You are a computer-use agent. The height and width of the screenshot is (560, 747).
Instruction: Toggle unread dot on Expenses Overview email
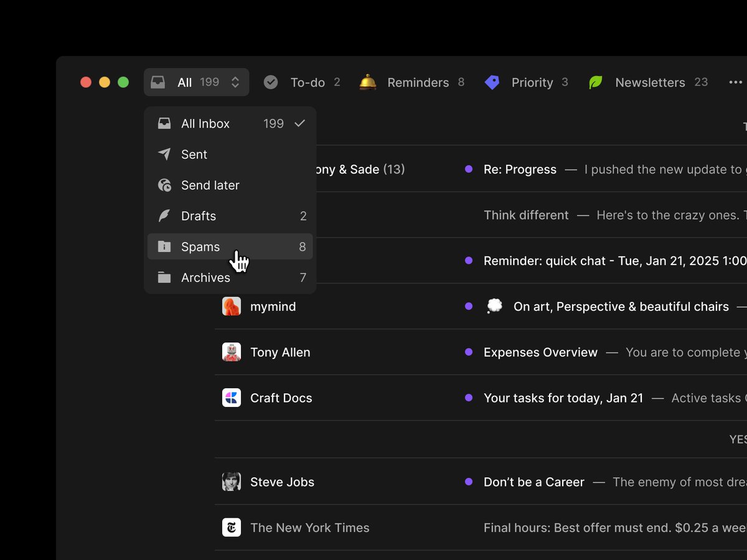click(469, 352)
